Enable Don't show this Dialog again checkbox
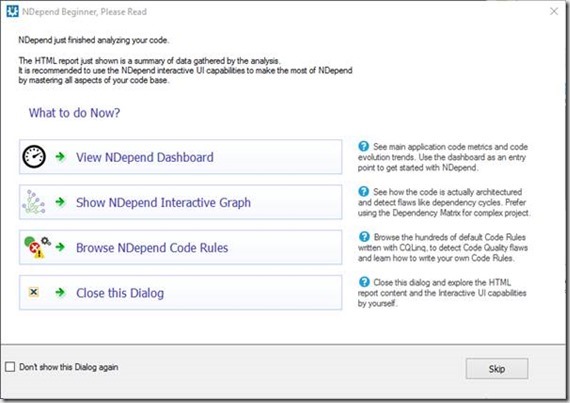This screenshot has width=570, height=403. 10,367
